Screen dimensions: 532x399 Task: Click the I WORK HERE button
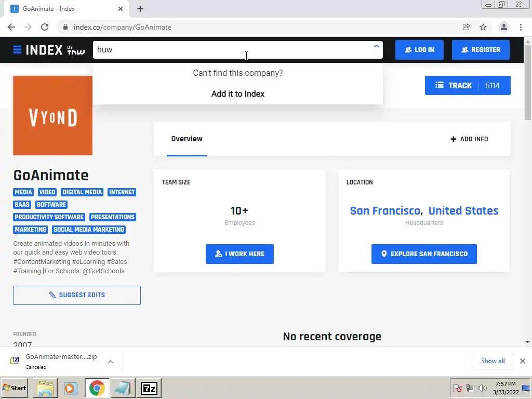coord(240,254)
